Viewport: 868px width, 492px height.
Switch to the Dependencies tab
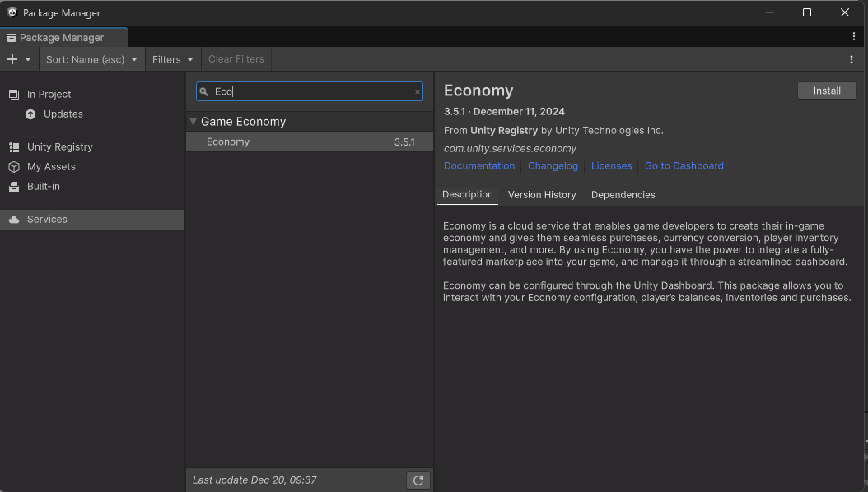pyautogui.click(x=623, y=195)
